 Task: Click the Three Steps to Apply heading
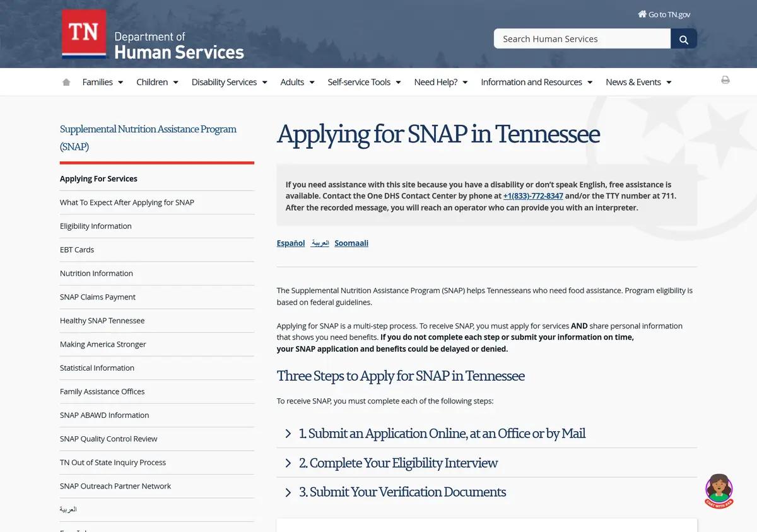coord(401,376)
